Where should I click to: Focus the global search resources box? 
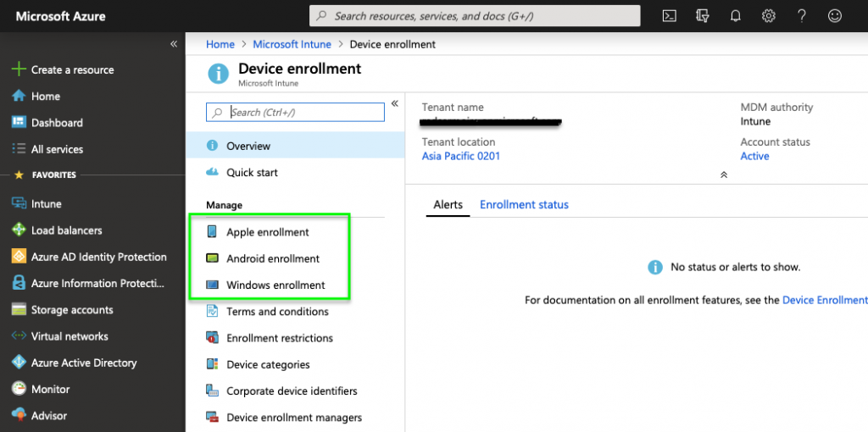point(475,16)
